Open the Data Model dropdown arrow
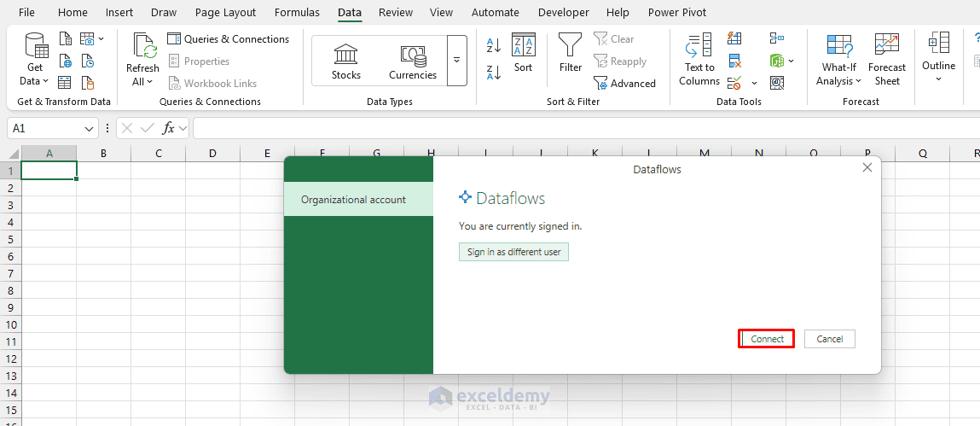 pyautogui.click(x=792, y=61)
